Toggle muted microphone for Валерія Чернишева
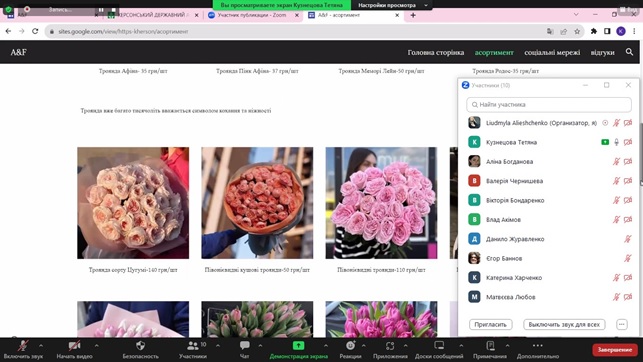This screenshot has width=643, height=362. point(616,181)
